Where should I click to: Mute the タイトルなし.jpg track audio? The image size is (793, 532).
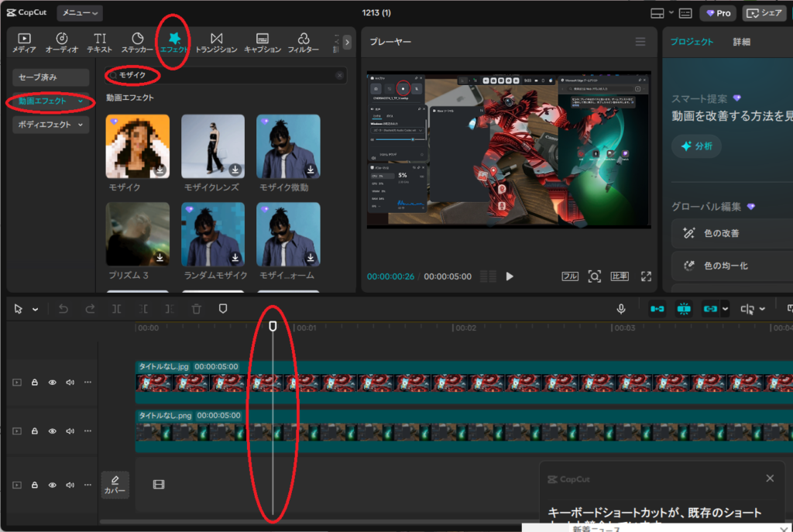(70, 383)
